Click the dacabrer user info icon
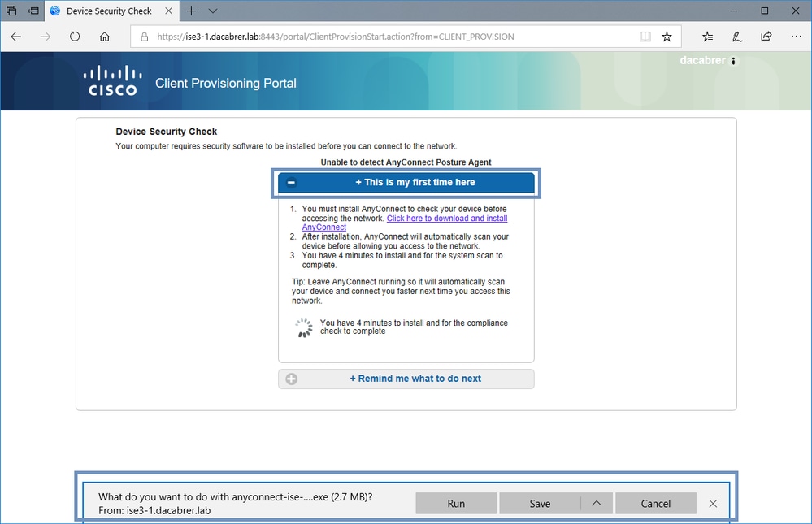 pyautogui.click(x=733, y=61)
